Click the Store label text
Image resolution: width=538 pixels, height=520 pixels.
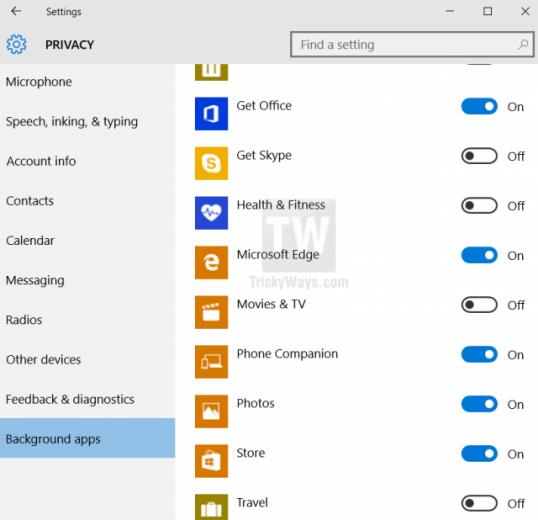(251, 453)
